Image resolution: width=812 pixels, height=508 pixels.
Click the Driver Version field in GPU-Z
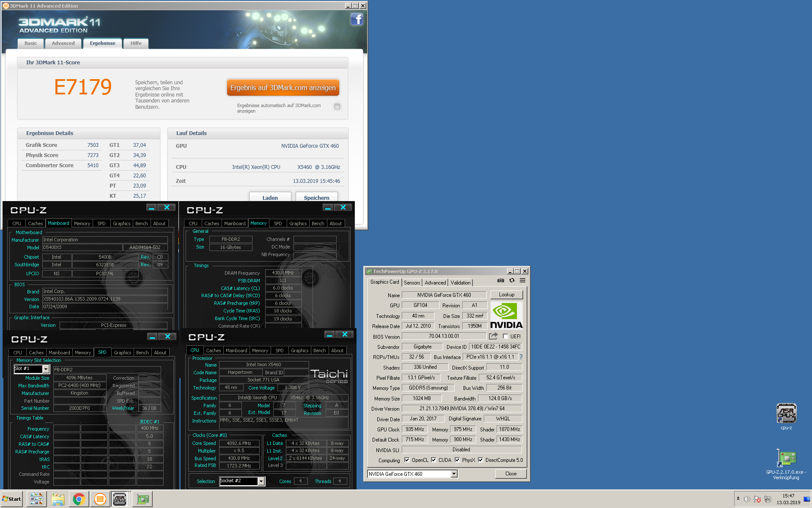[462, 409]
